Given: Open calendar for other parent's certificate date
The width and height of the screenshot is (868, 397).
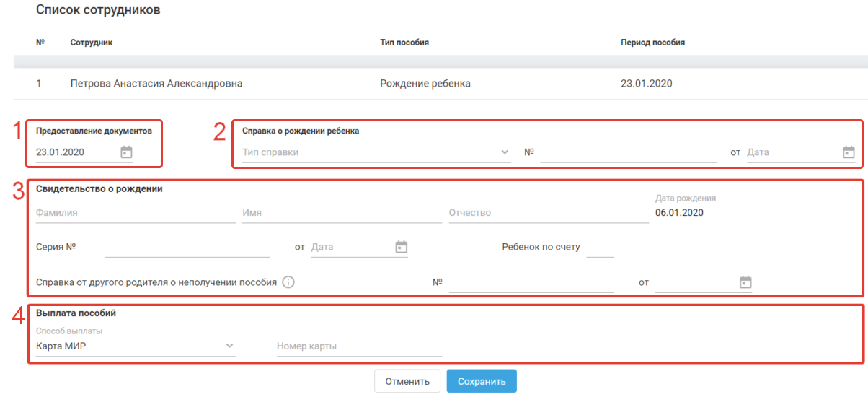Looking at the screenshot, I should tap(746, 282).
